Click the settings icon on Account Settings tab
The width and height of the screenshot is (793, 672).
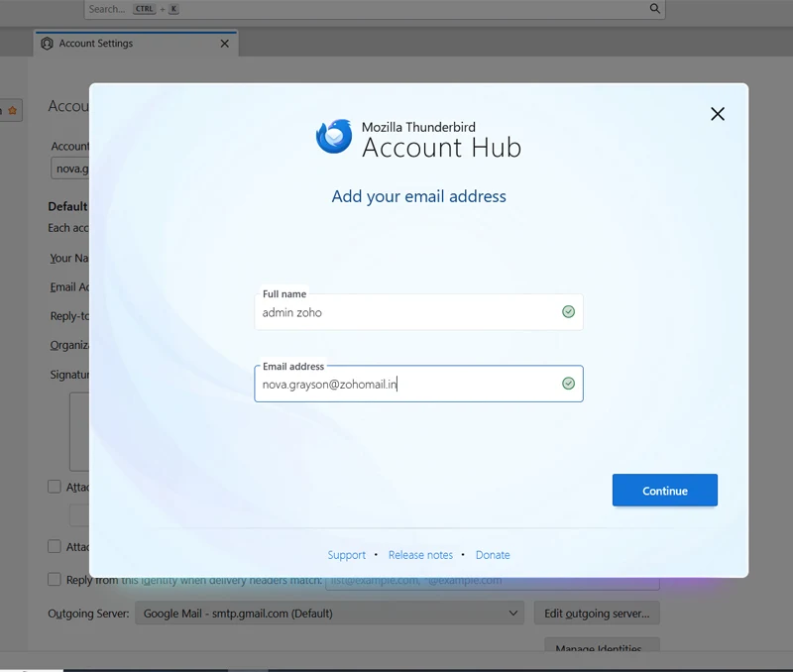46,44
